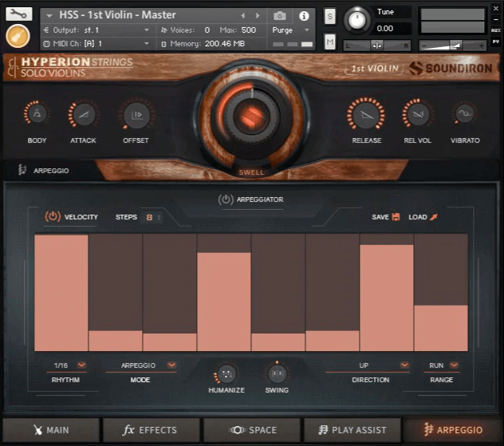Screen dimensions: 504x446
Task: Set velocity of the first step bar
Action: point(61,293)
